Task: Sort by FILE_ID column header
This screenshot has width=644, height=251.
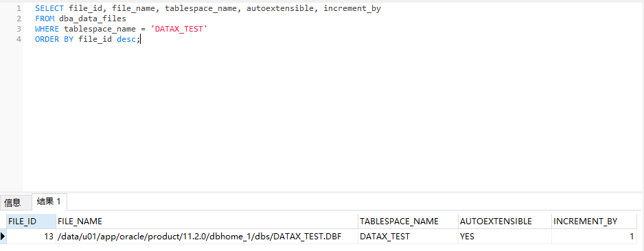Action: click(32, 222)
